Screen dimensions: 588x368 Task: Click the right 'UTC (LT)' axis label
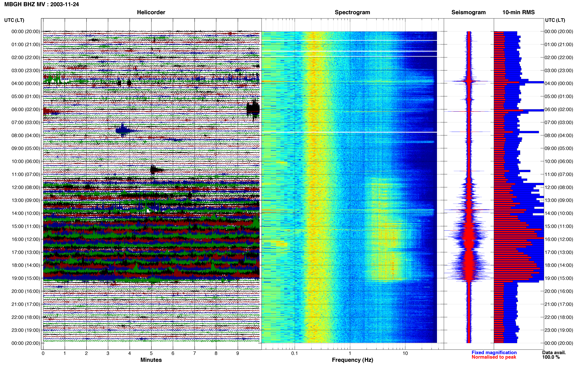(555, 20)
